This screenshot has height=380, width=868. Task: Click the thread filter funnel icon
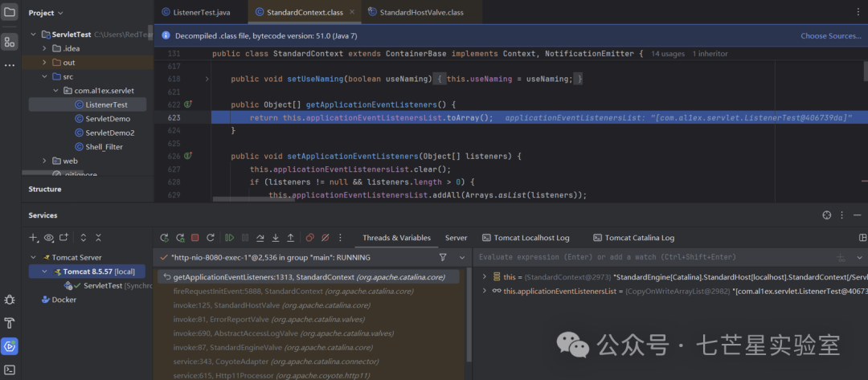coord(443,257)
